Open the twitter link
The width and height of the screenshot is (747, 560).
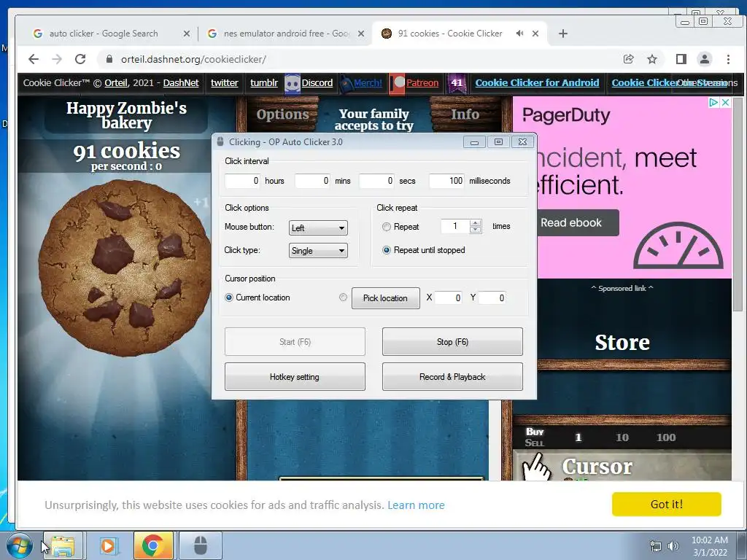(225, 83)
